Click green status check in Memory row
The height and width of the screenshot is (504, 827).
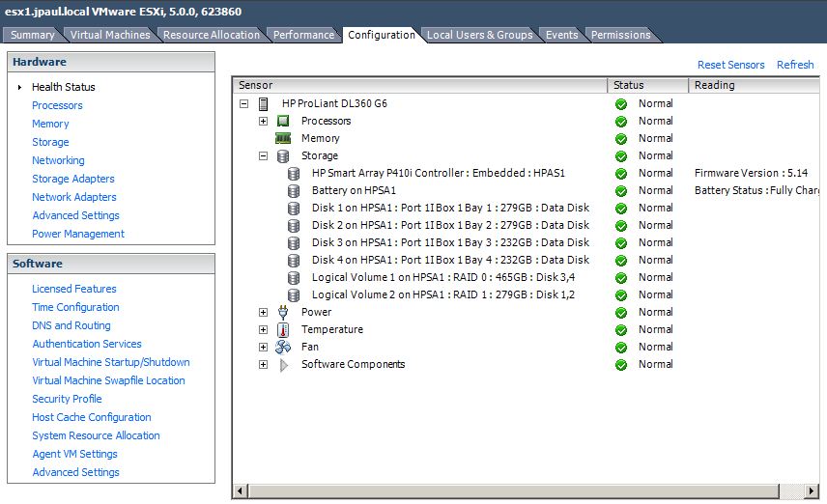621,139
